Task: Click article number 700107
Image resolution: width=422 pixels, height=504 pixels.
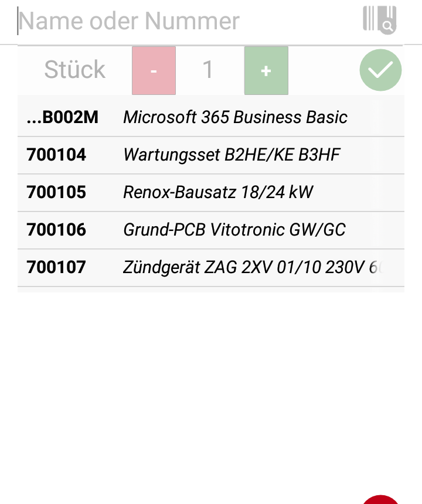Action: point(56,267)
